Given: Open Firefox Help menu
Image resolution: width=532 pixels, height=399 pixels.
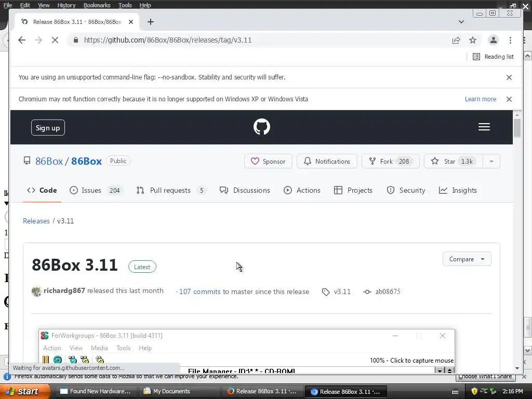Looking at the screenshot, I should (x=145, y=5).
